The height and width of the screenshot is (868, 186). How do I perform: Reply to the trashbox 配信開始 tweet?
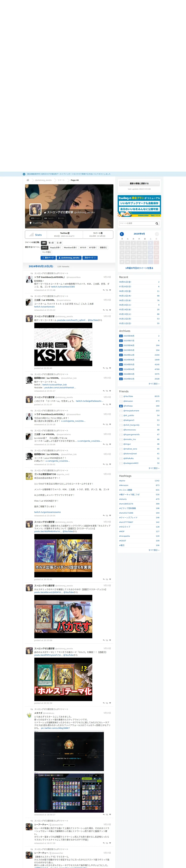click(104, 290)
